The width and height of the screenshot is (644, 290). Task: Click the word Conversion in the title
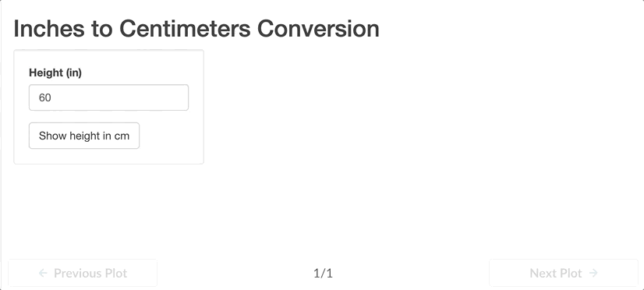(318, 29)
